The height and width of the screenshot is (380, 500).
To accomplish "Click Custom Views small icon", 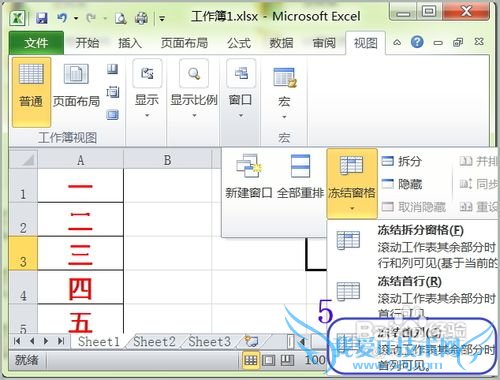I will pyautogui.click(x=113, y=92).
